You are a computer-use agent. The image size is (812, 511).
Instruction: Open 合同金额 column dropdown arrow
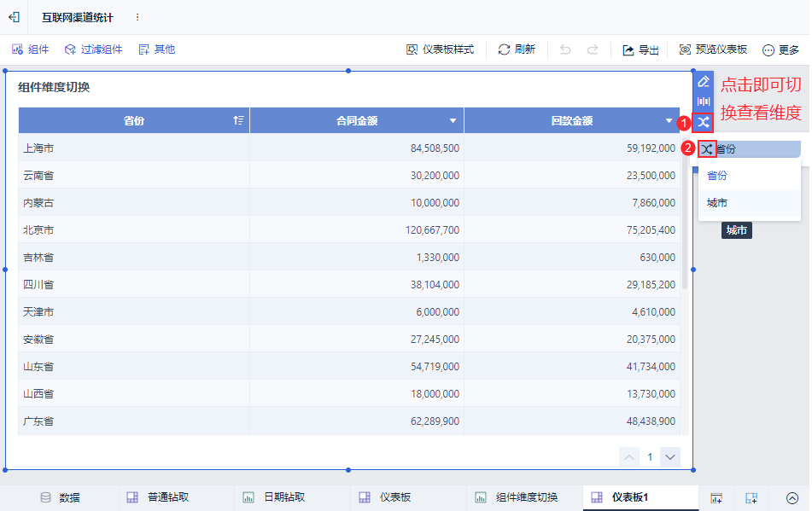click(453, 121)
